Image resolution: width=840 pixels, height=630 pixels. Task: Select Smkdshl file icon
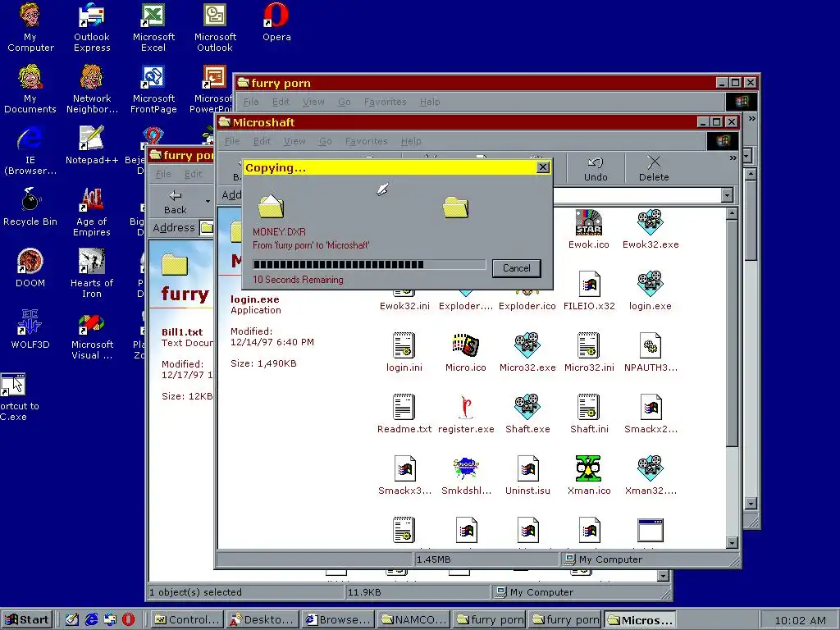(466, 476)
